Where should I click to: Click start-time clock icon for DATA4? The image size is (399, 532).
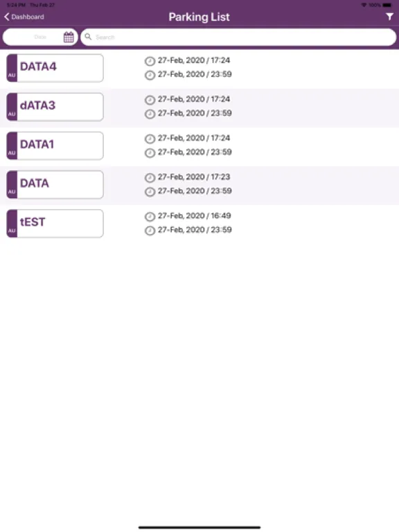pos(150,61)
